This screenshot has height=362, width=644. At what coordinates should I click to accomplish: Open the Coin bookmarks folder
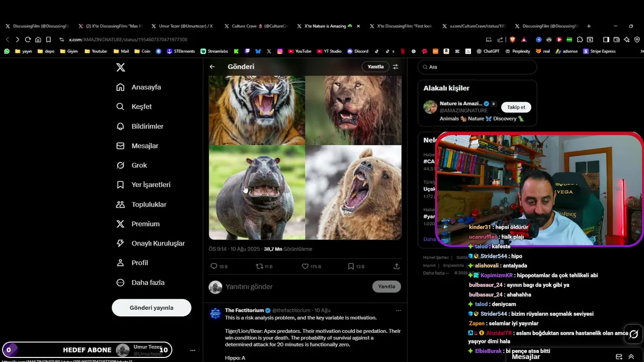point(141,51)
